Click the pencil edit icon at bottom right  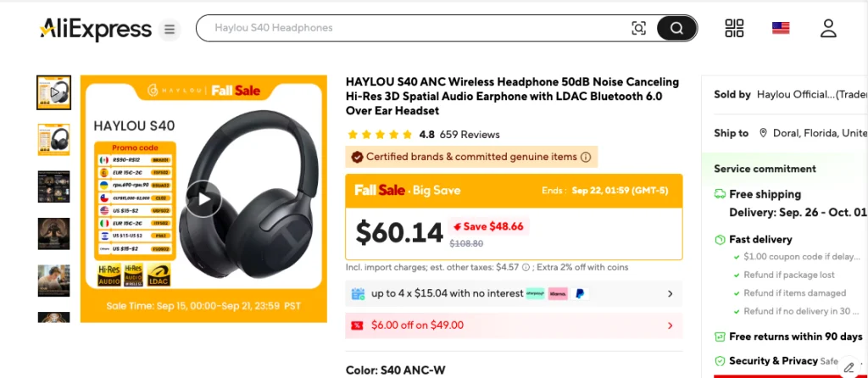(x=849, y=368)
